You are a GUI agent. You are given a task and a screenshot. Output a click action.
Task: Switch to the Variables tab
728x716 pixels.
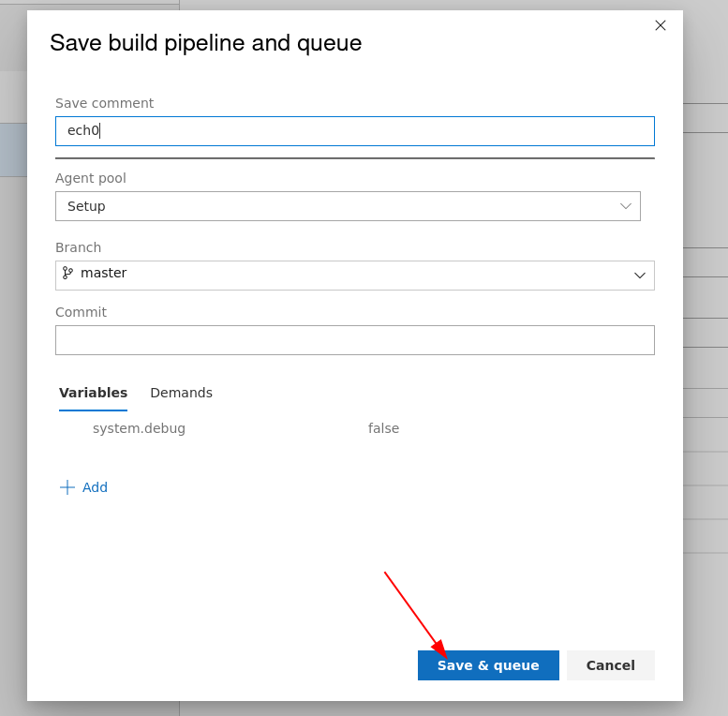click(93, 393)
